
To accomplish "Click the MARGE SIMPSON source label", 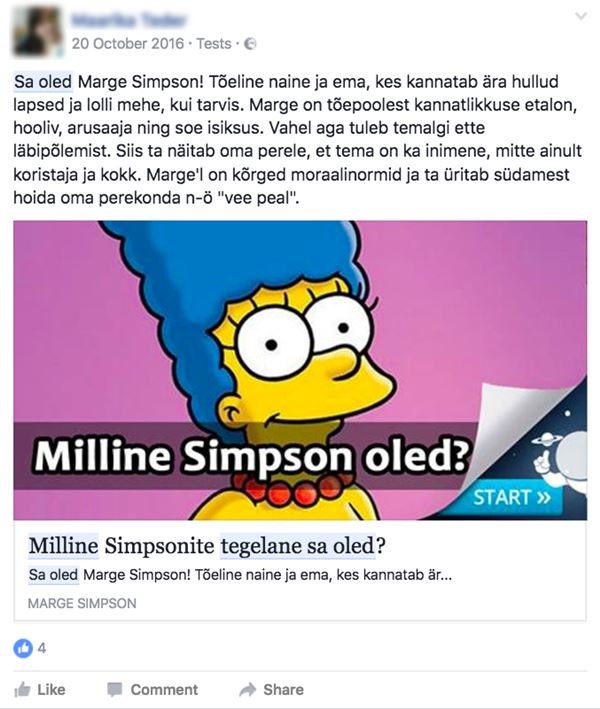I will tap(82, 603).
